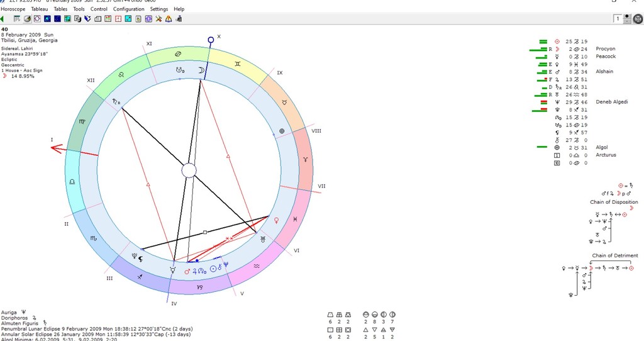Image resolution: width=644 pixels, height=341 pixels.
Task: Click the green back arrow in toolbar
Action: (2, 18)
